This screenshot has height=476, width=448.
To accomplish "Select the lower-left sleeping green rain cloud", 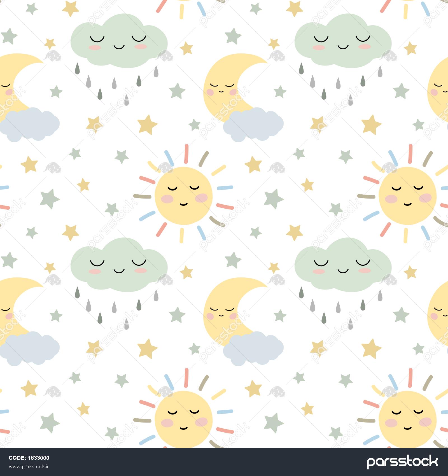I will point(119,265).
